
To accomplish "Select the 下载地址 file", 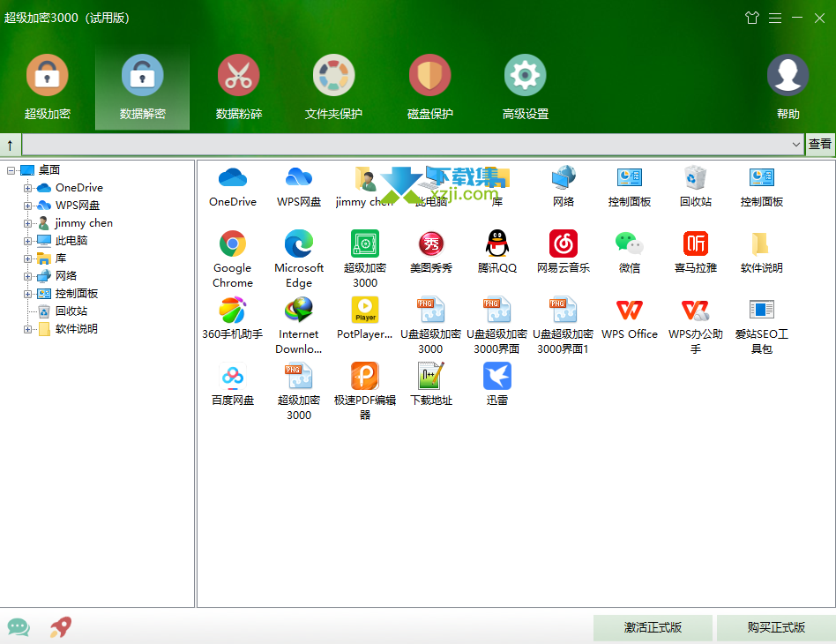I will (431, 386).
